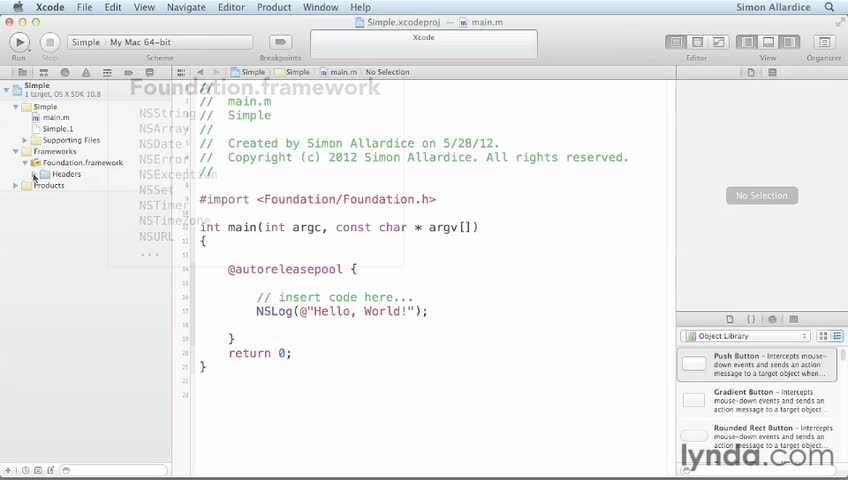Show the File Template library
Viewport: 848px width, 480px height.
(730, 319)
